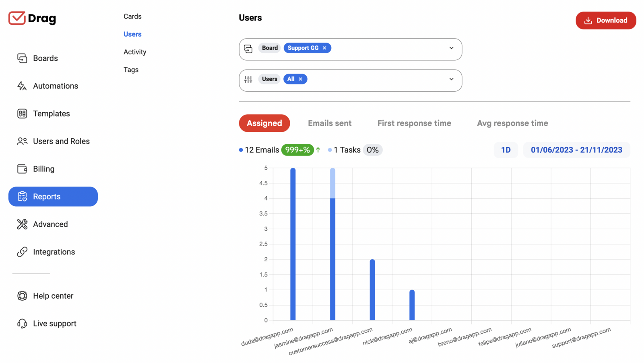Click the Templates sidebar icon
644x363 pixels.
tap(22, 114)
